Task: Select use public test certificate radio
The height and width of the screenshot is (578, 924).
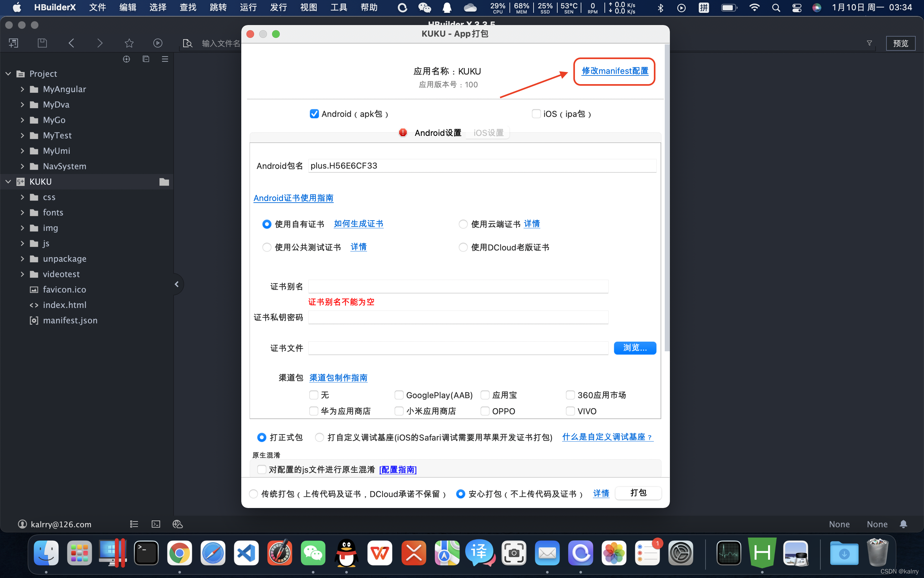Action: (x=267, y=247)
